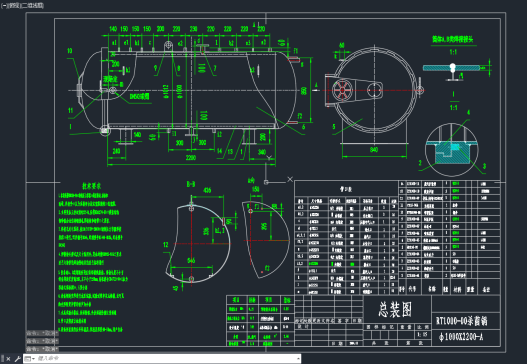527x364 pixels.
Task: Expand the recent commands dropdown
Action: (x=29, y=359)
